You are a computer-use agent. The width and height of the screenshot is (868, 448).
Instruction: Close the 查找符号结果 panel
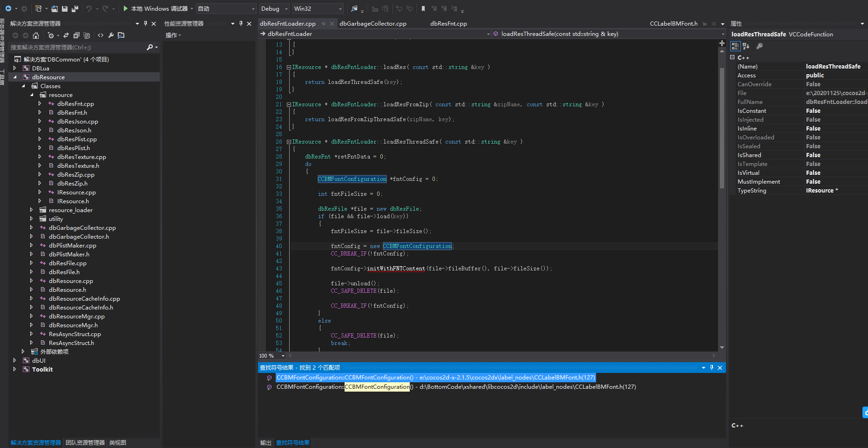[x=720, y=368]
